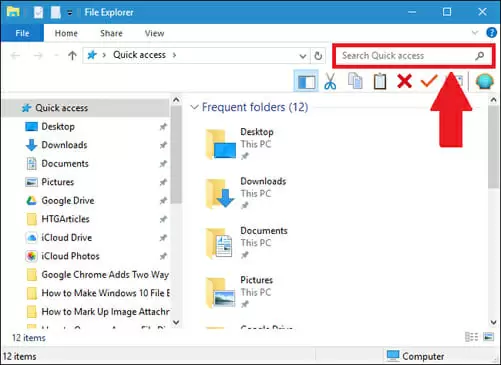Image resolution: width=501 pixels, height=365 pixels.
Task: Click the star icon in address bar
Action: click(x=92, y=55)
